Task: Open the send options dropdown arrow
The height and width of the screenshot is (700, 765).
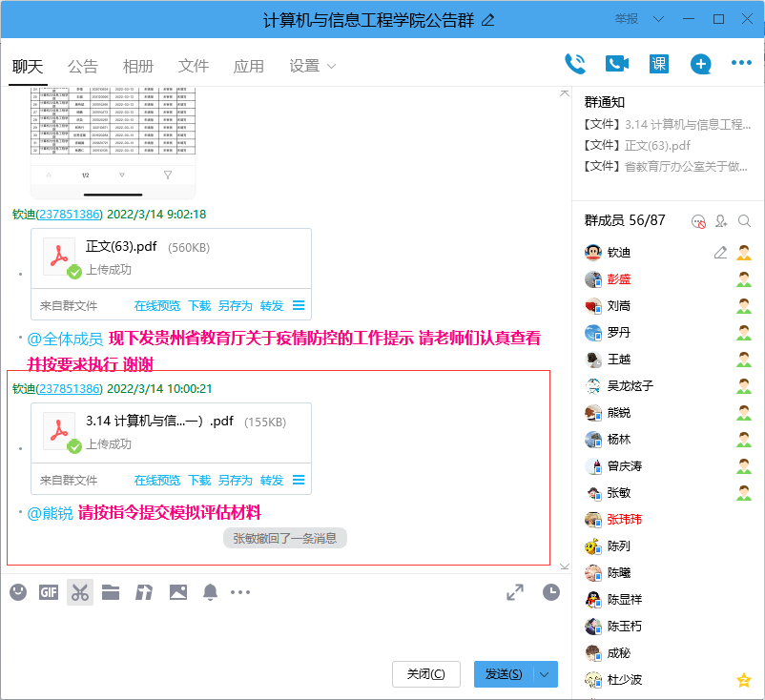Action: (542, 673)
